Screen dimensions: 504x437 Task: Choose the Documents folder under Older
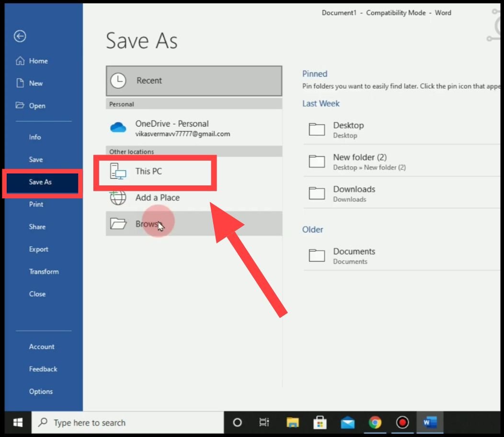point(402,256)
